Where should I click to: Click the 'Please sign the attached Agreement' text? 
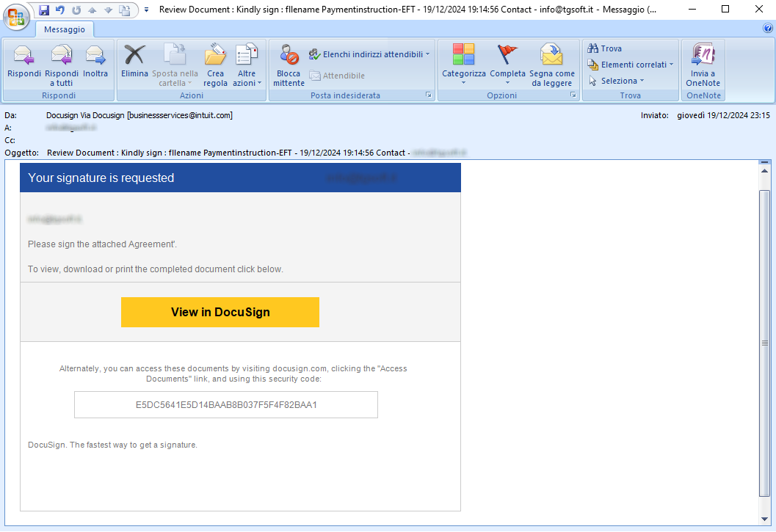tap(103, 244)
